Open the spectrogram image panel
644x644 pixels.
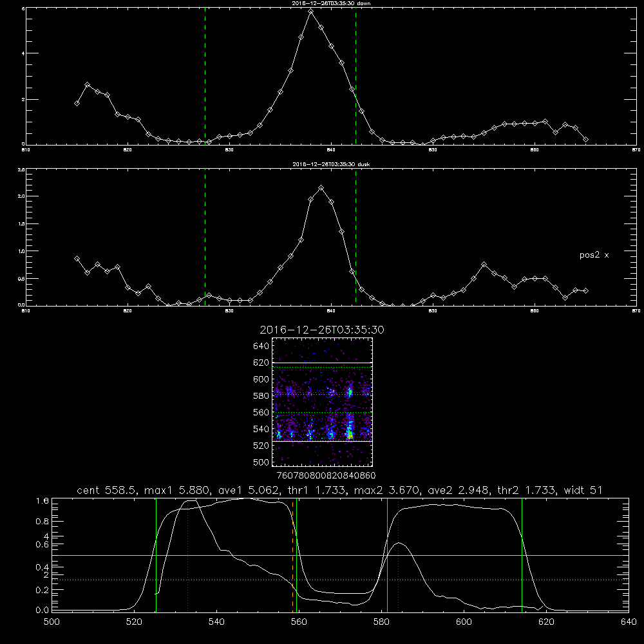(x=323, y=402)
